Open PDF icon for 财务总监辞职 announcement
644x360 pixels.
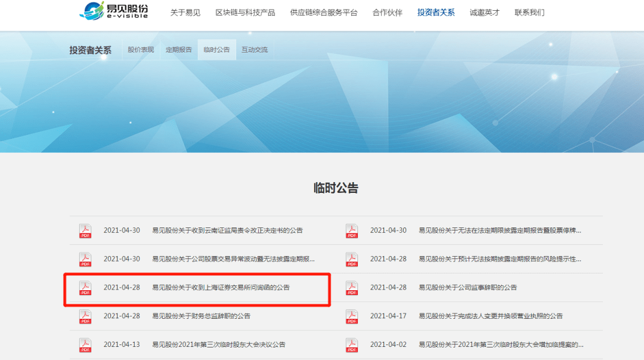85,316
